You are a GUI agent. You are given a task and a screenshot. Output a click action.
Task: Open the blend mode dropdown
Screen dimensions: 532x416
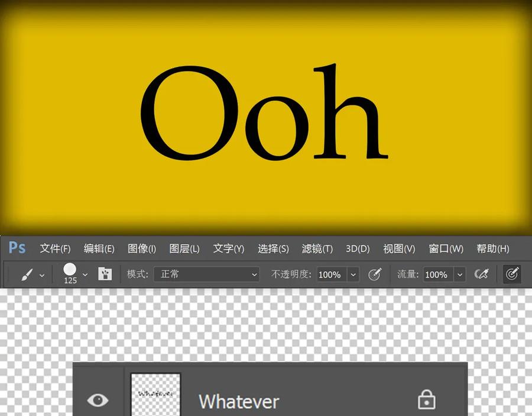[x=207, y=274]
